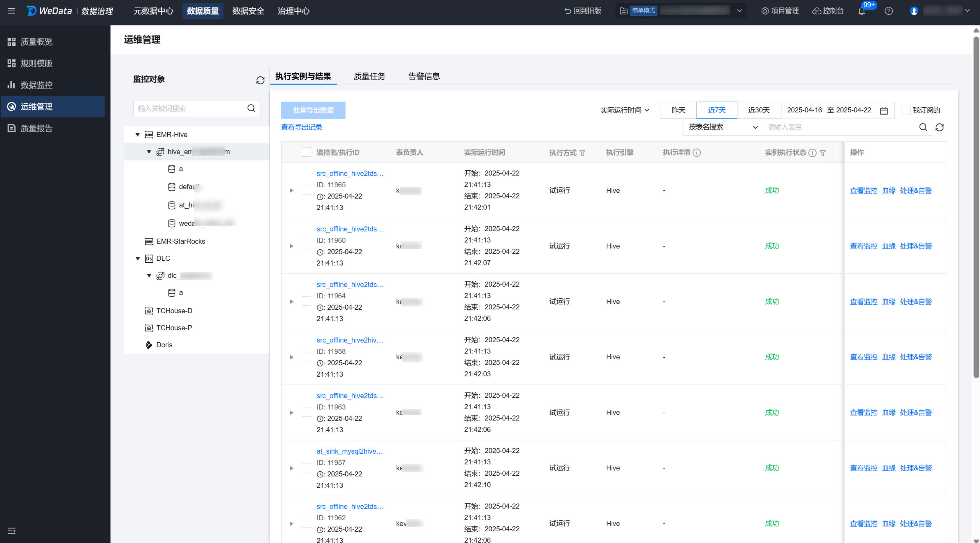Switch to the 质量任务 tab
This screenshot has width=980, height=543.
click(x=369, y=76)
